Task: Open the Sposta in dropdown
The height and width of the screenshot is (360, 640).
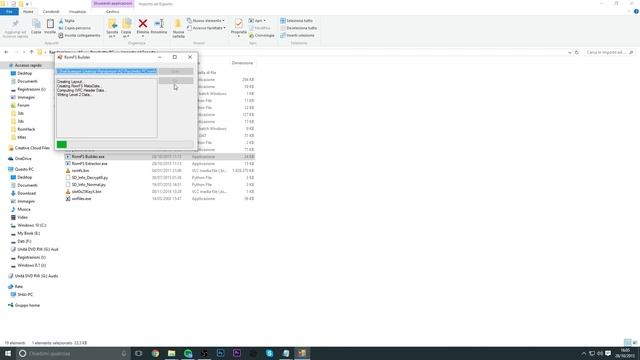Action: pos(112,34)
